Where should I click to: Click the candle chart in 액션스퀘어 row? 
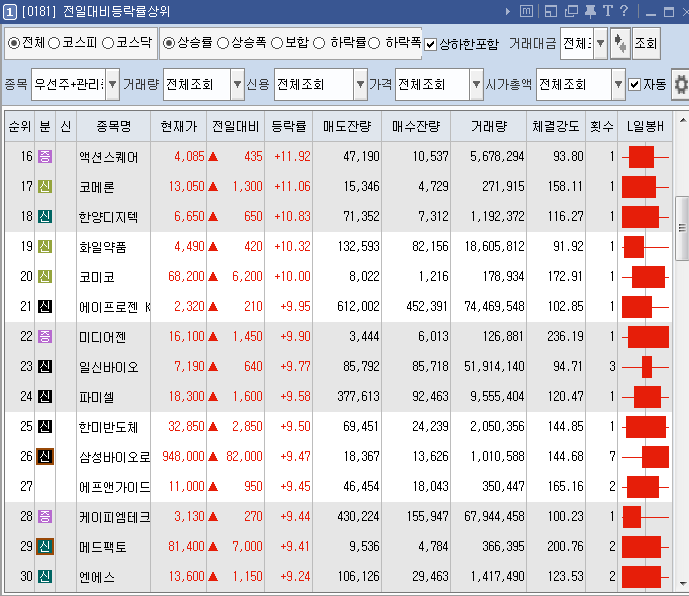(x=645, y=157)
